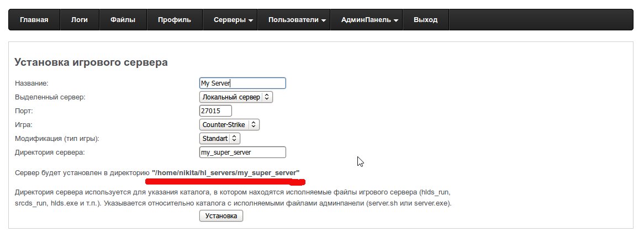Click the Название: field label
The image size is (644, 242).
[32, 83]
